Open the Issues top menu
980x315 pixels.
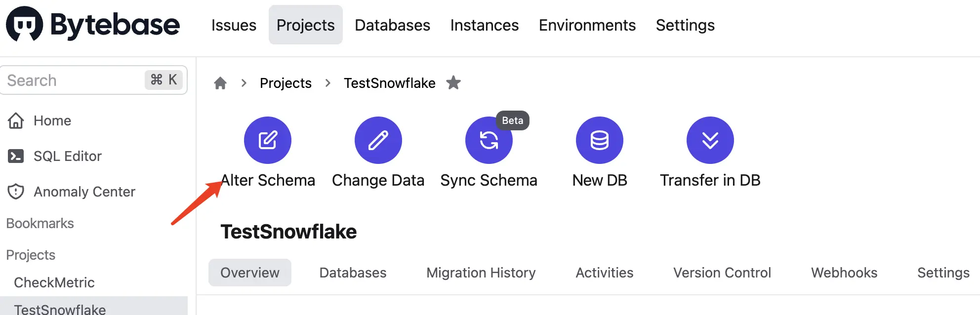[x=234, y=25]
